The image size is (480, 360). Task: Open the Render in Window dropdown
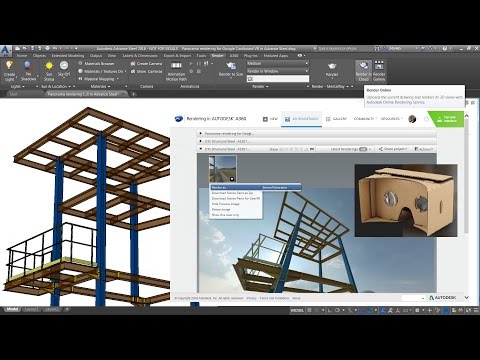pos(278,71)
